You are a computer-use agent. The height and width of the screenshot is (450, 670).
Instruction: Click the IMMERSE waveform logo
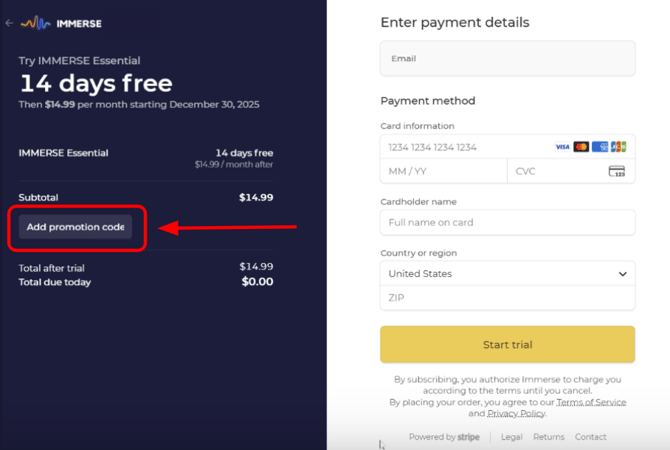pos(35,23)
